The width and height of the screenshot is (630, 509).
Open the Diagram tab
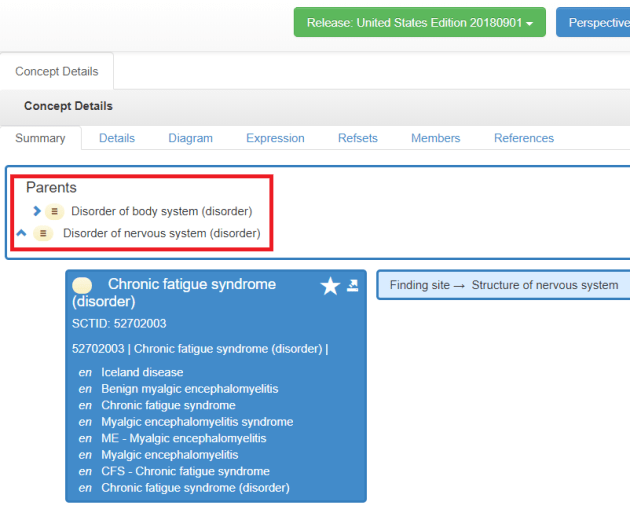pyautogui.click(x=190, y=138)
